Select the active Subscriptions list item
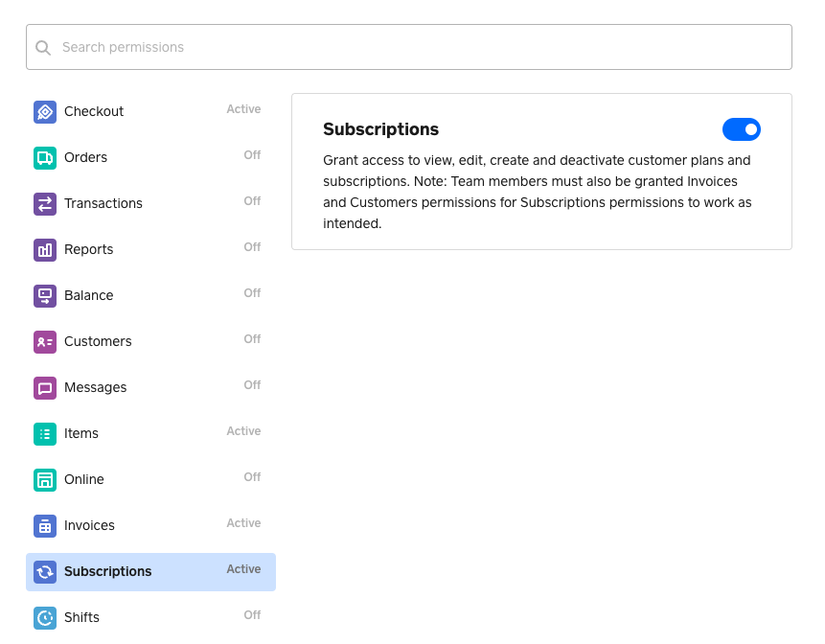This screenshot has width=825, height=644. tap(107, 571)
